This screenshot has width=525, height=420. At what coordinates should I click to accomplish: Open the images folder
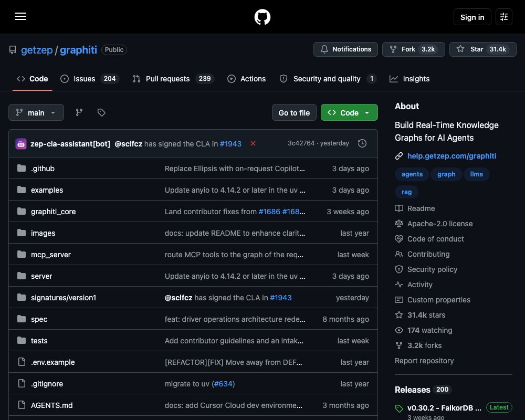[43, 233]
